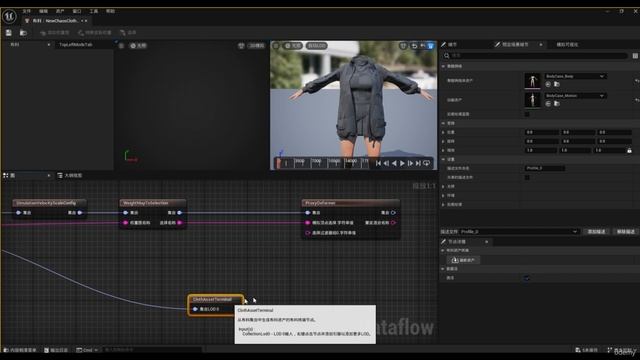The width and height of the screenshot is (640, 360).
Task: Click WeightMapToSelection's pink output pin
Action: pos(180,223)
